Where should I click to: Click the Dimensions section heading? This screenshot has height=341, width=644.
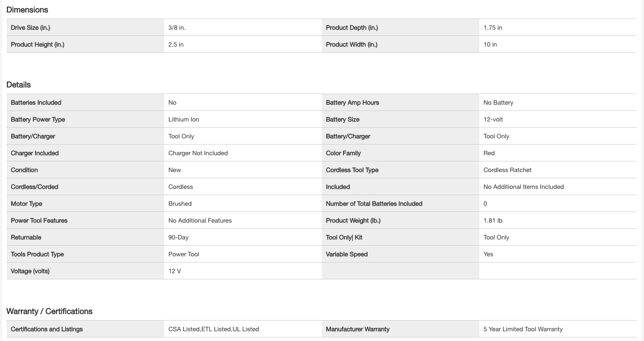point(27,10)
